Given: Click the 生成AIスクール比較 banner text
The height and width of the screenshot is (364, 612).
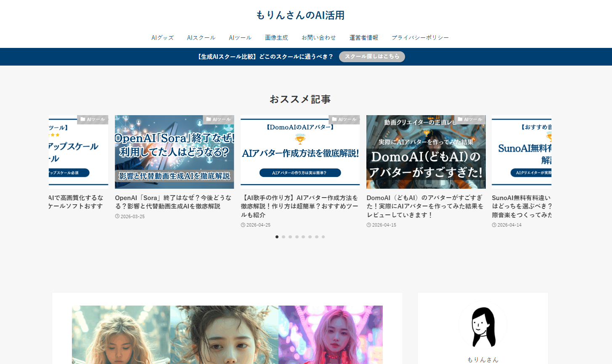Looking at the screenshot, I should pos(265,57).
